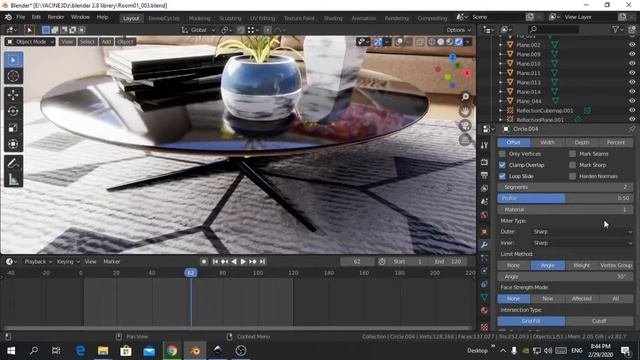Enable the Harden Normals checkbox
640x360 pixels.
[573, 176]
